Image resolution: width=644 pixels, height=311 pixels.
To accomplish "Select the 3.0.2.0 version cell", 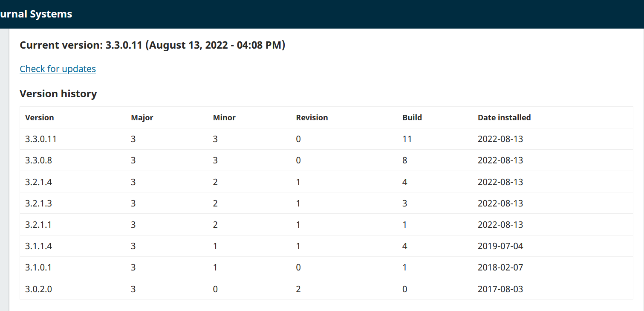I will pyautogui.click(x=38, y=289).
